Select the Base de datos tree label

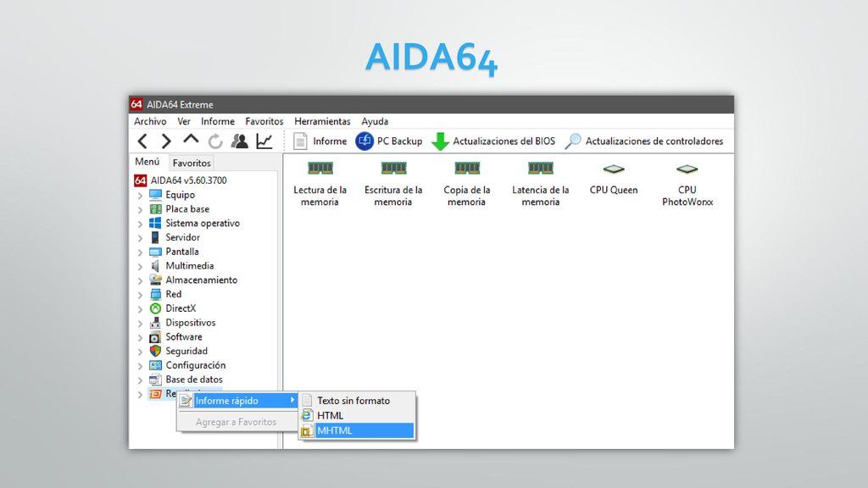(x=194, y=380)
